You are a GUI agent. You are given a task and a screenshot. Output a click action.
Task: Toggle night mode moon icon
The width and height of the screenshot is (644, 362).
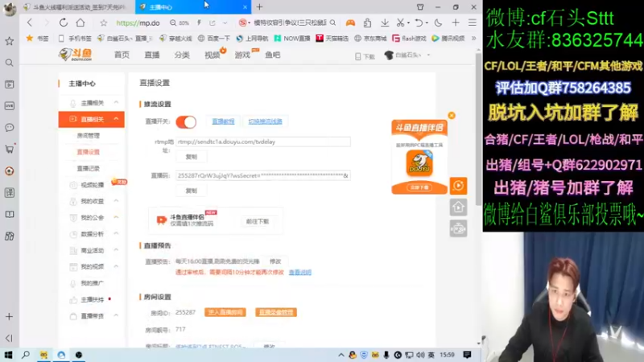438,23
